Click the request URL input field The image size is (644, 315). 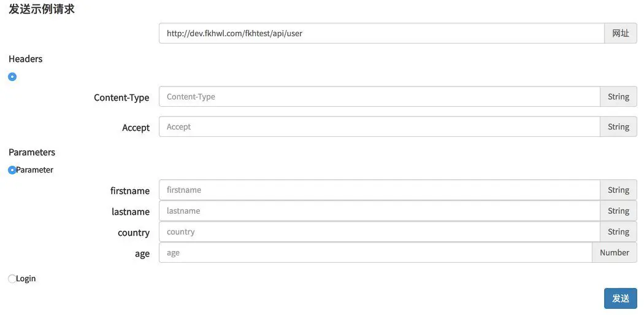point(381,33)
